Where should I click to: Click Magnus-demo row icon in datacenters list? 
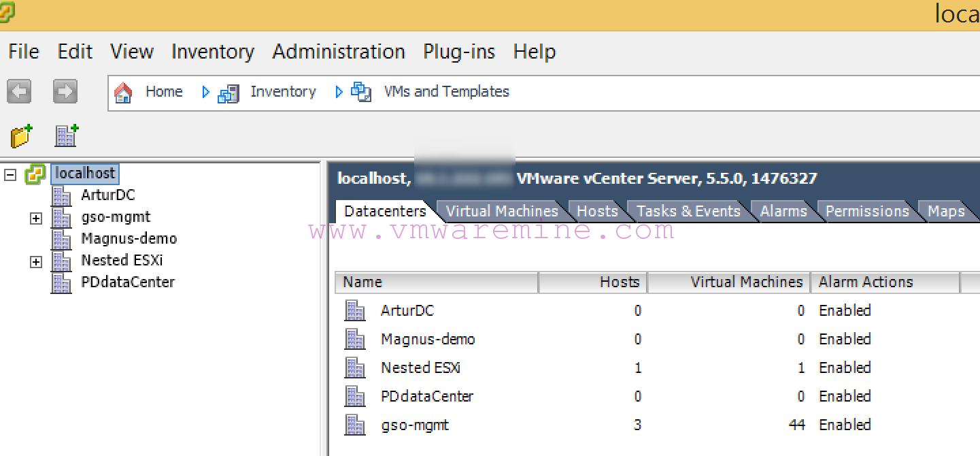355,339
